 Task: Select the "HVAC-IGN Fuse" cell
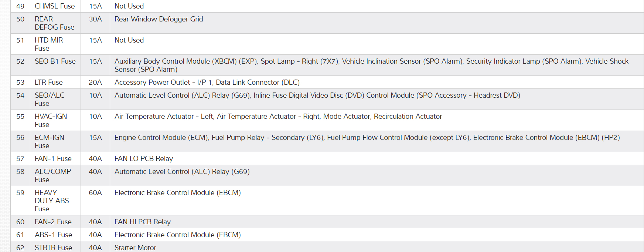point(51,120)
